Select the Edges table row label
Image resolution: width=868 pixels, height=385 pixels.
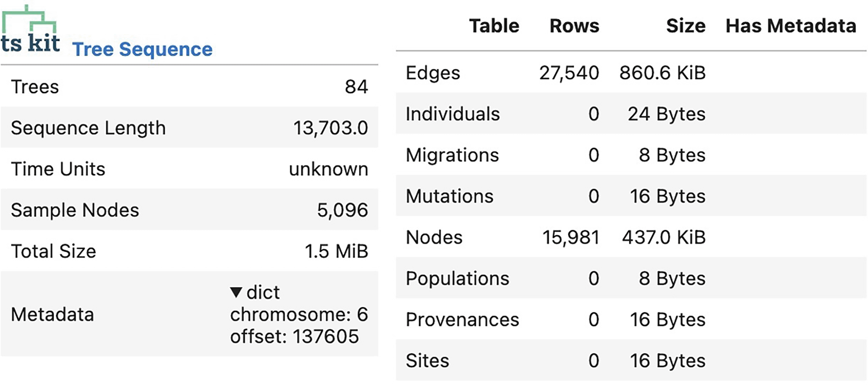pos(433,73)
